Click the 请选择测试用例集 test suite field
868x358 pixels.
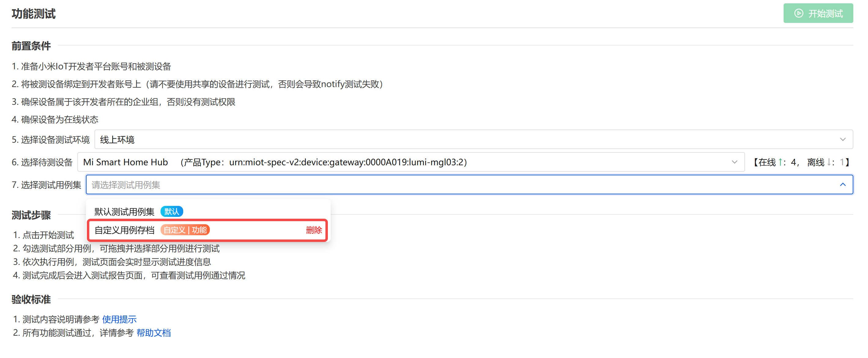coord(469,184)
